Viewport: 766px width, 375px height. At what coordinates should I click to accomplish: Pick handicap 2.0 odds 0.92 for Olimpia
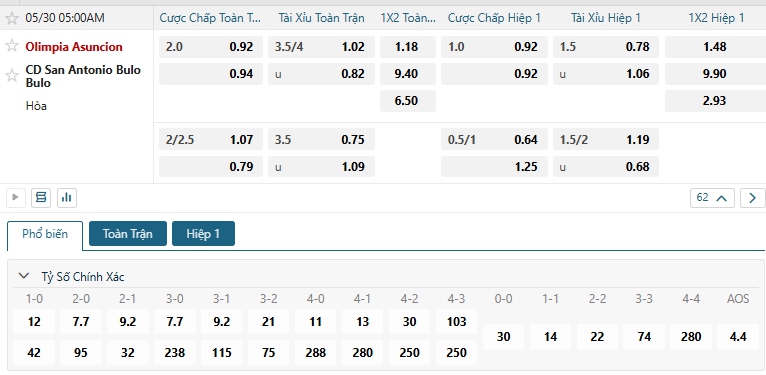211,47
